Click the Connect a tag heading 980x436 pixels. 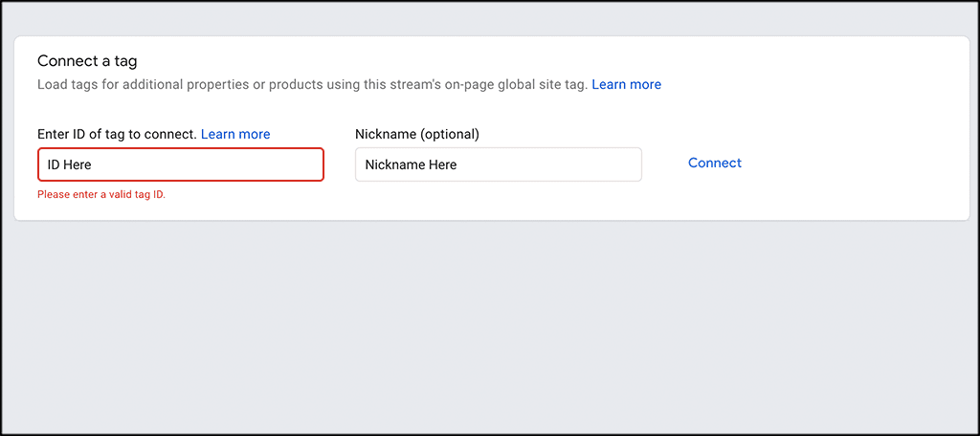tap(87, 61)
